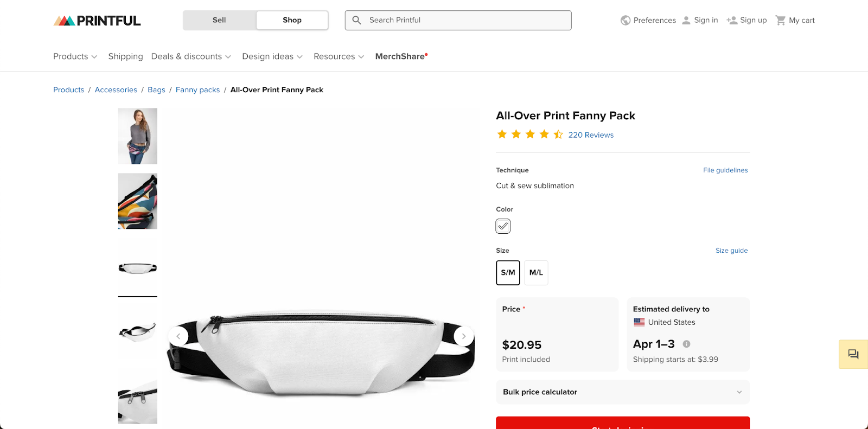Click the next-image arrow on the product photo
The width and height of the screenshot is (868, 429).
(464, 336)
